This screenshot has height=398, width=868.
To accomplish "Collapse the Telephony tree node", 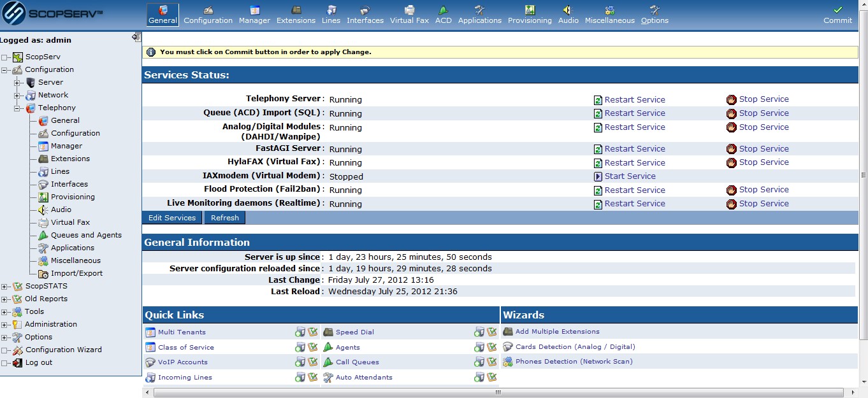I will [x=17, y=108].
